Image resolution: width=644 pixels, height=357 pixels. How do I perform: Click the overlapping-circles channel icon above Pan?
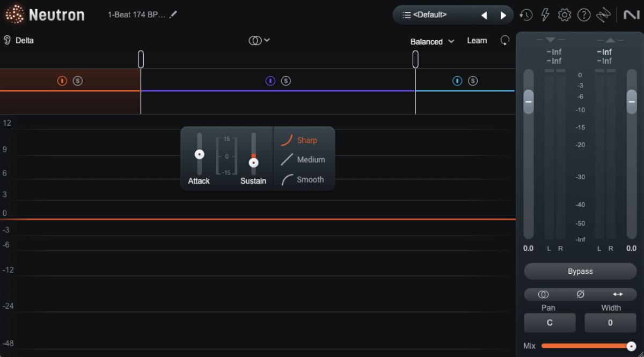point(543,294)
